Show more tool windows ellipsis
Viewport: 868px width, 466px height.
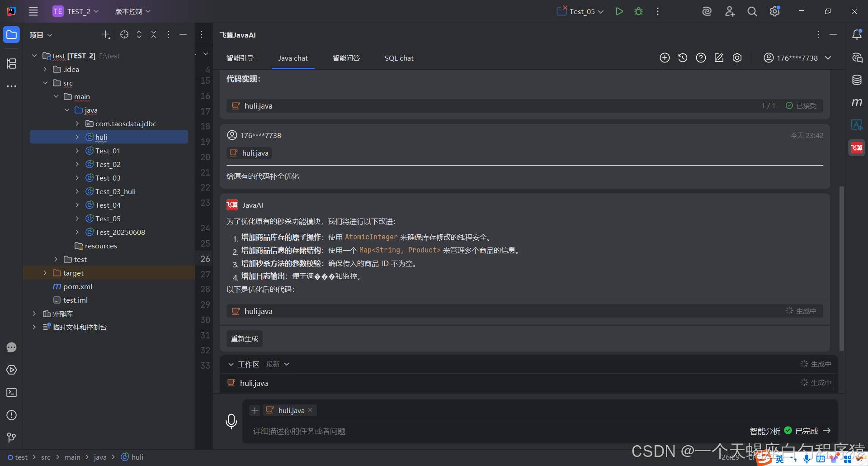click(11, 86)
